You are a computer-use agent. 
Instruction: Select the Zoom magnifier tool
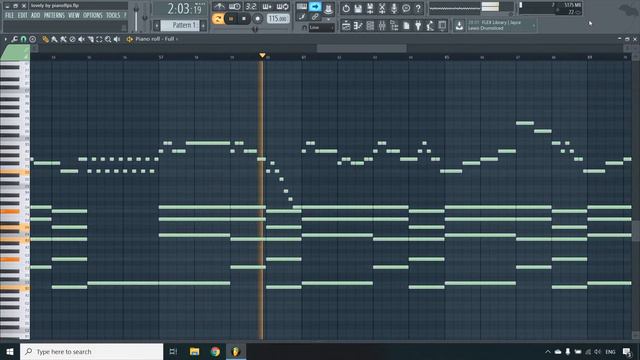[x=108, y=39]
